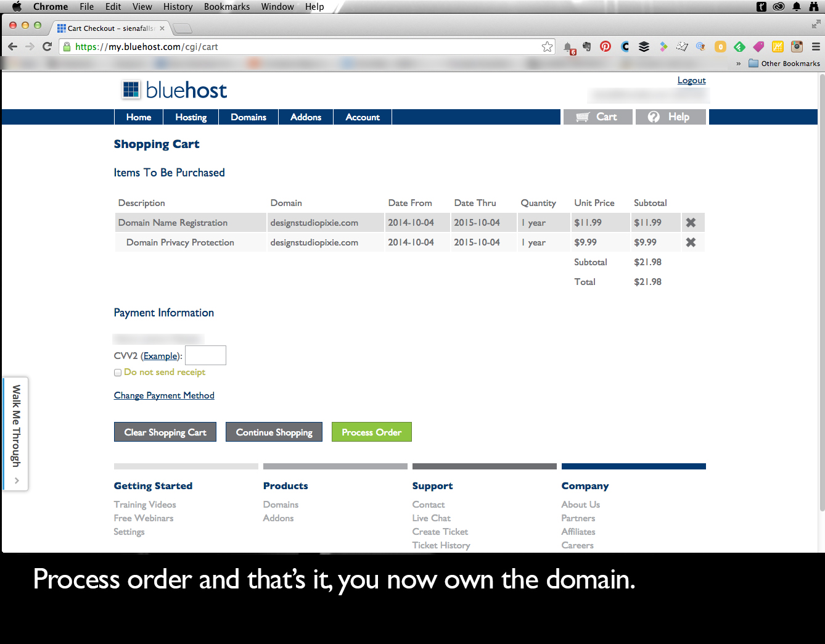The image size is (825, 644).
Task: Click the Apple menu icon
Action: (17, 6)
